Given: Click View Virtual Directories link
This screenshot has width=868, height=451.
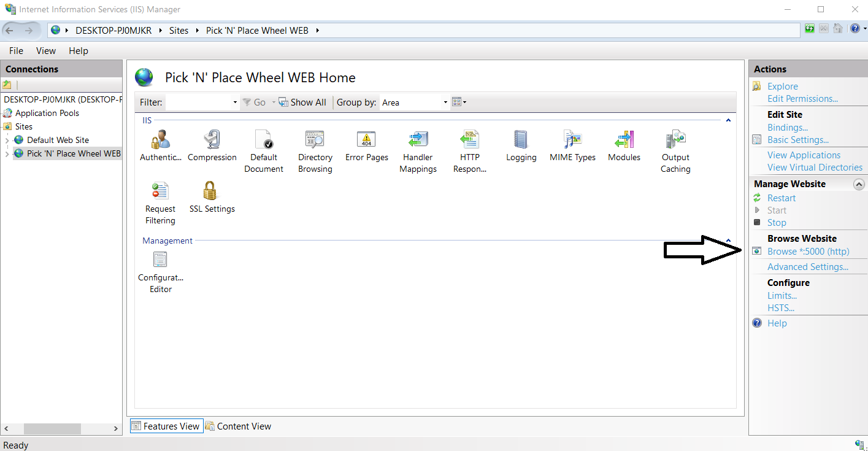Looking at the screenshot, I should point(815,168).
